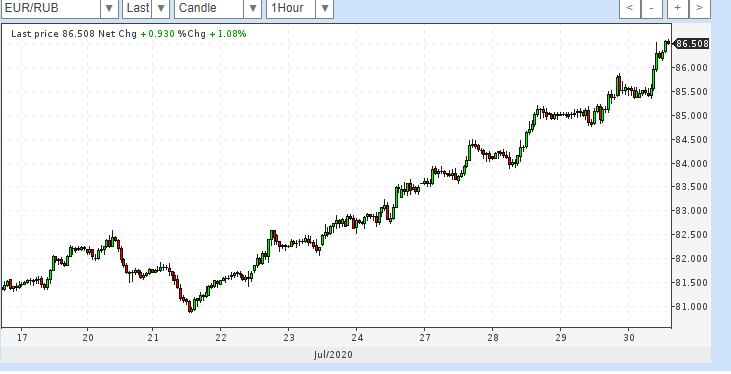Click the Last price 86.508 info text
The width and height of the screenshot is (731, 374).
[53, 34]
